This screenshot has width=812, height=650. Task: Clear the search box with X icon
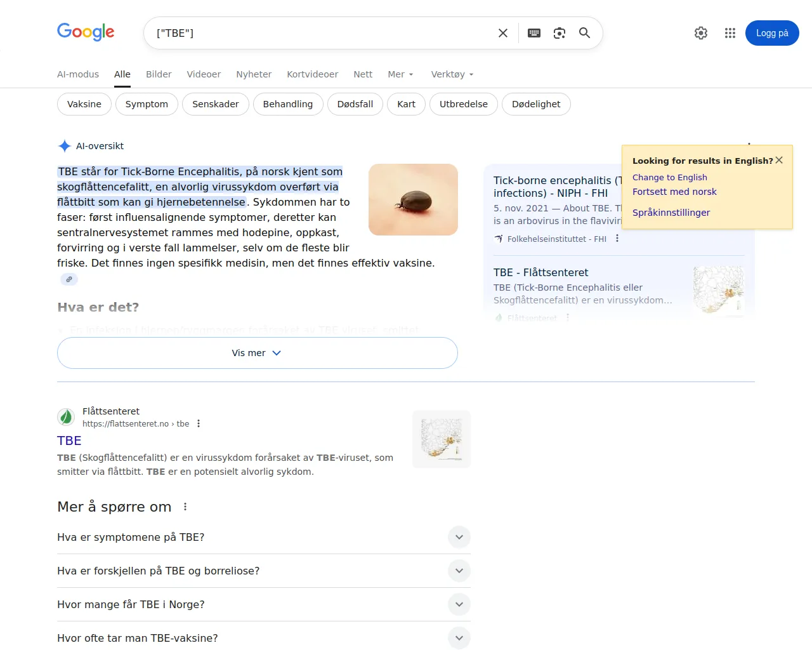click(x=503, y=33)
